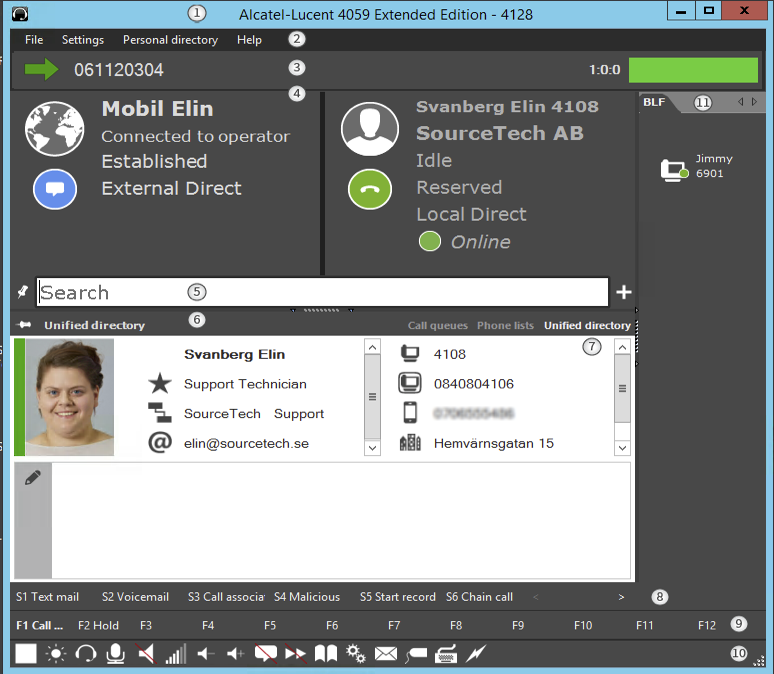
Task: Click the phone icon beside 0840804106
Action: (410, 383)
